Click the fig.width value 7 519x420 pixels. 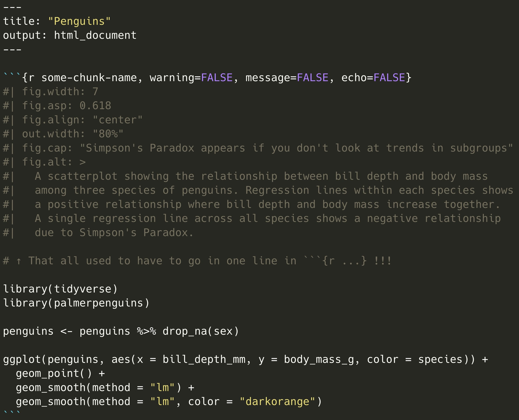(95, 92)
